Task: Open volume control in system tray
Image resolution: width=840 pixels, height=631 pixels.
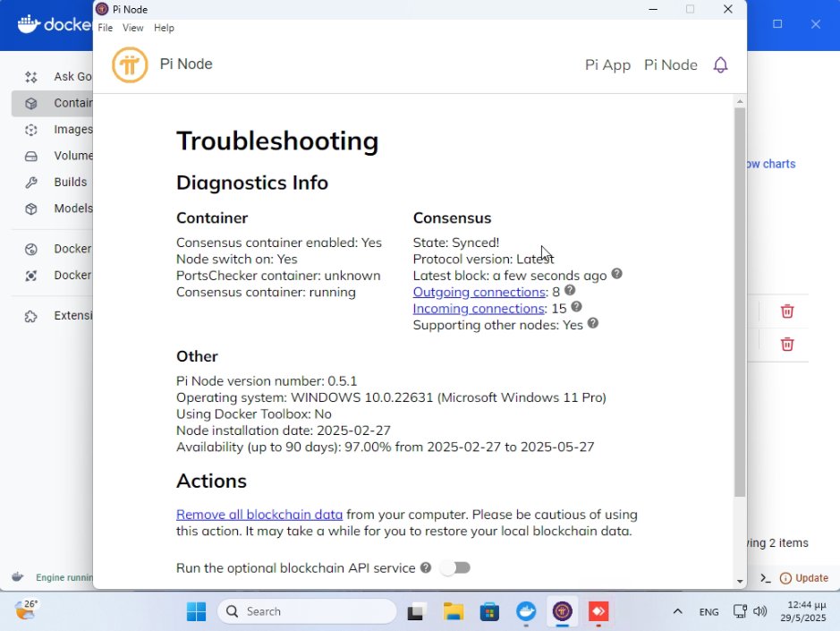Action: [x=760, y=611]
